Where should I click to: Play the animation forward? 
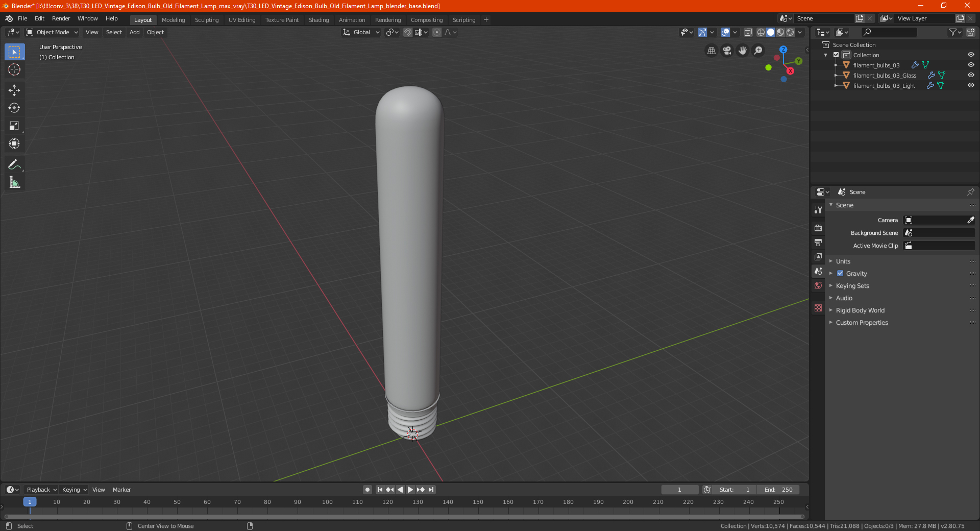(410, 490)
